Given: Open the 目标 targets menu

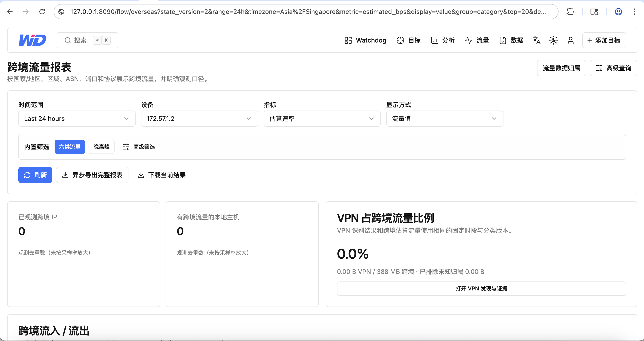Looking at the screenshot, I should 409,40.
